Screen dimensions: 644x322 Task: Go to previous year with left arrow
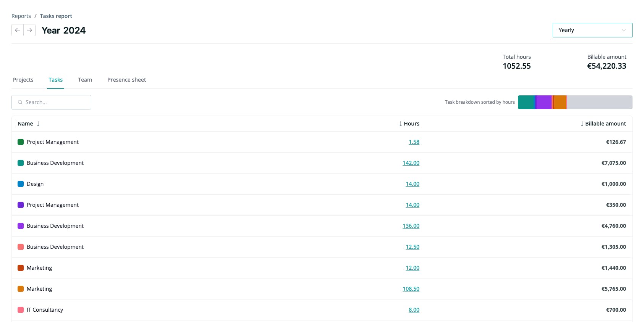click(18, 30)
